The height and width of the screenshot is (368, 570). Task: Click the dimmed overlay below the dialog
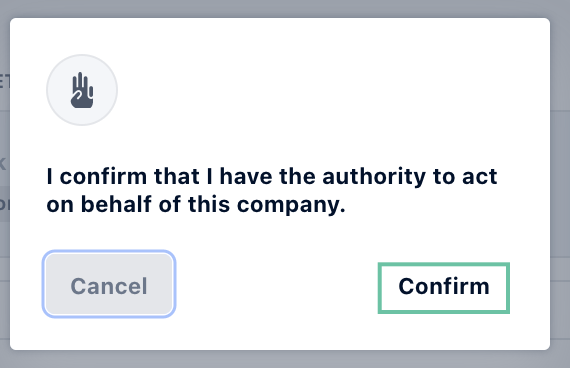tap(285, 359)
